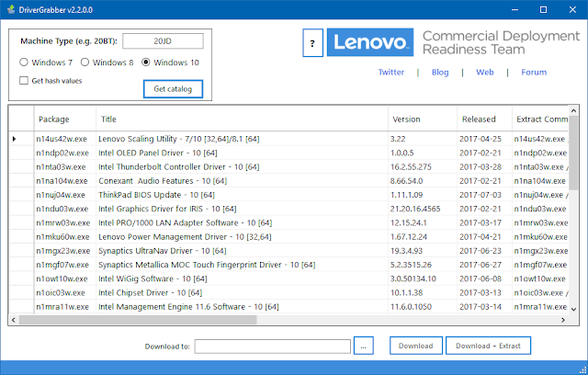Click the Get catalog button

click(x=173, y=89)
